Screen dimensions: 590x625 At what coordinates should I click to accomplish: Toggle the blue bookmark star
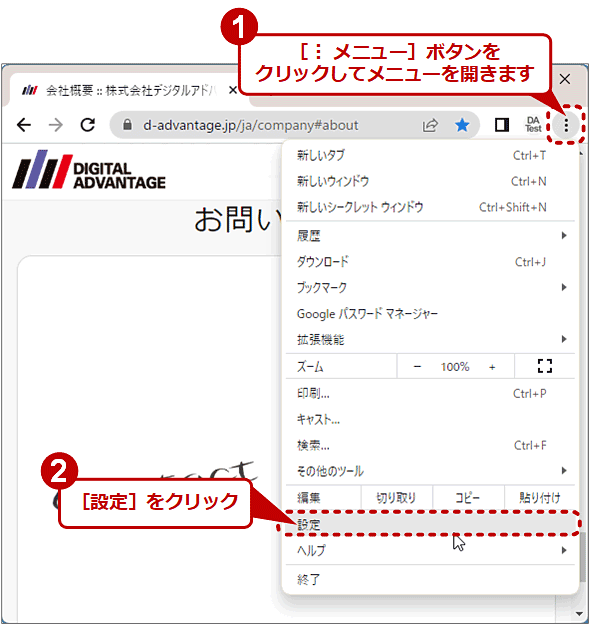[x=462, y=125]
